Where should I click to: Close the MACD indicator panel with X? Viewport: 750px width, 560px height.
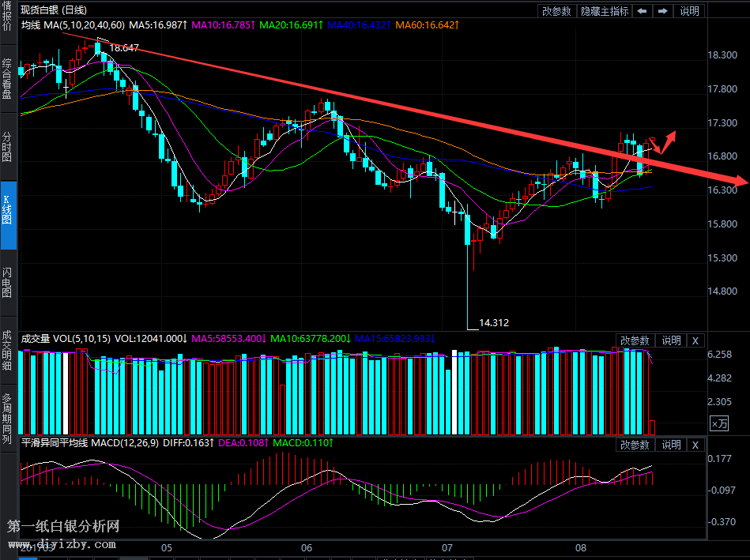(x=695, y=445)
